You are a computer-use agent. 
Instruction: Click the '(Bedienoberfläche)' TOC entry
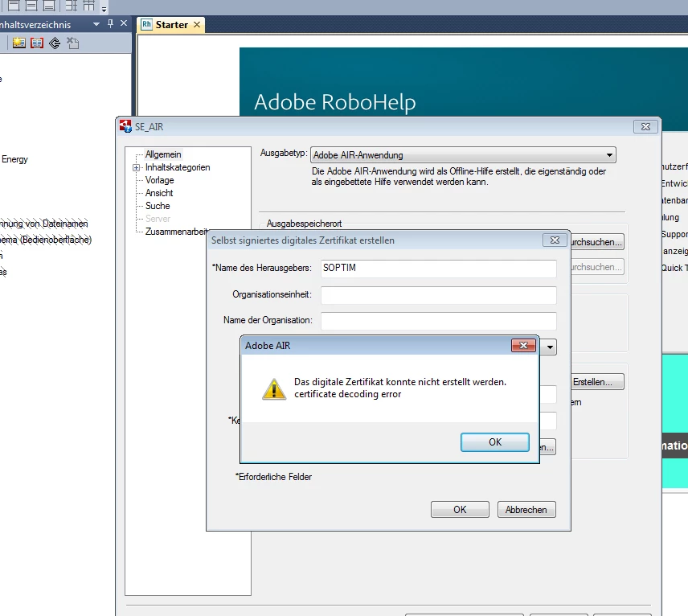coord(55,240)
